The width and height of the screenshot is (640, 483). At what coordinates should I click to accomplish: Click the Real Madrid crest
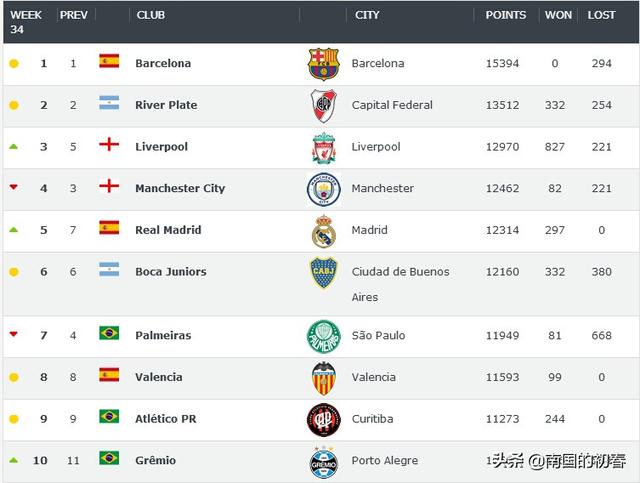[x=324, y=231]
